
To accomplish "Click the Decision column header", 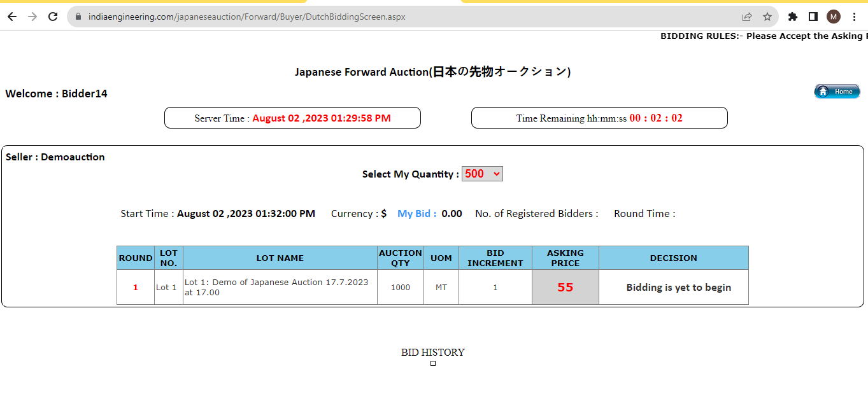I will click(x=674, y=258).
